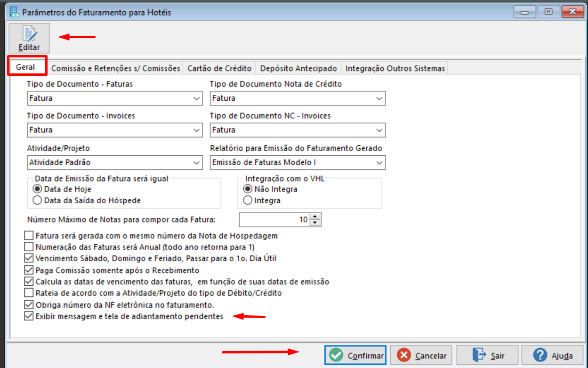Decrease maximum notes with down stepper arrow
This screenshot has width=588, height=368.
315,223
